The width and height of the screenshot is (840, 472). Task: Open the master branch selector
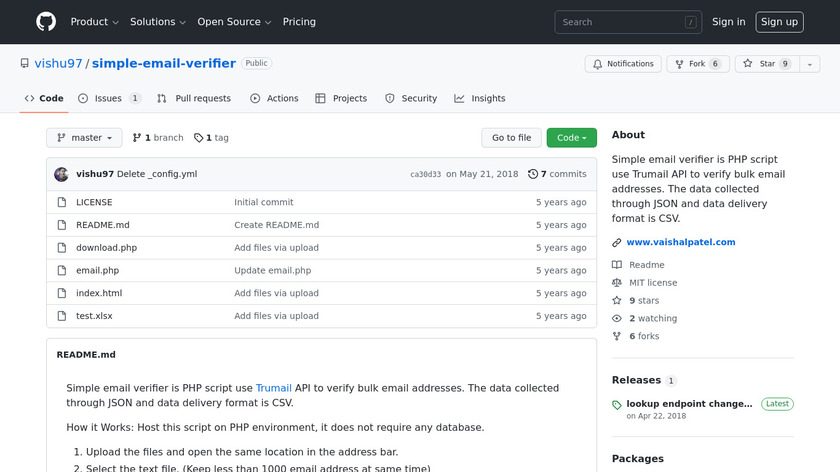click(x=84, y=138)
